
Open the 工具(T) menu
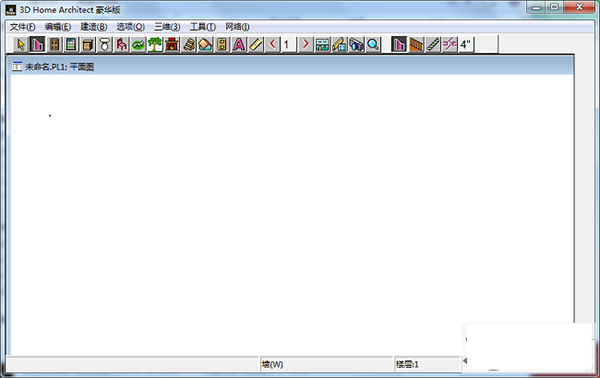(203, 27)
